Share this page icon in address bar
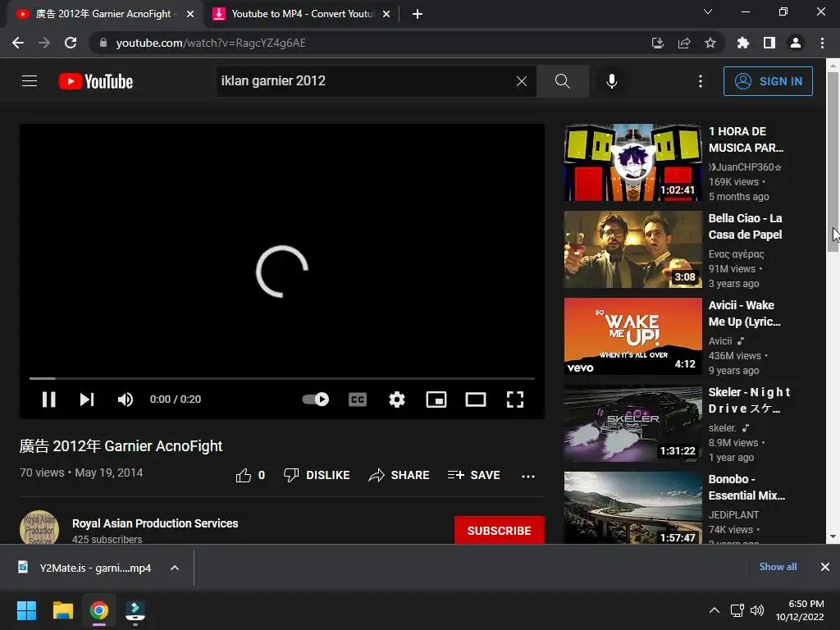This screenshot has height=630, width=840. pyautogui.click(x=684, y=43)
